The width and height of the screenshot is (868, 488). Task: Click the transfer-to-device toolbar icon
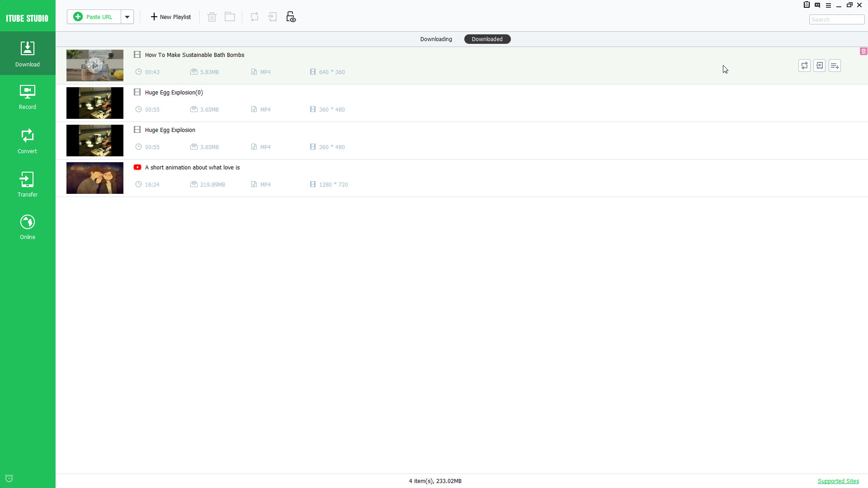coord(272,17)
